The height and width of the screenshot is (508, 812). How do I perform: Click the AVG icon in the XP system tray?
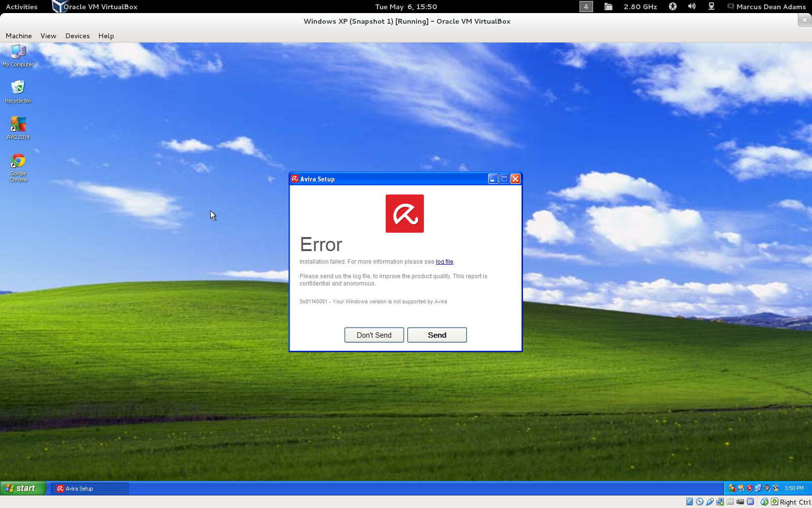coord(732,488)
